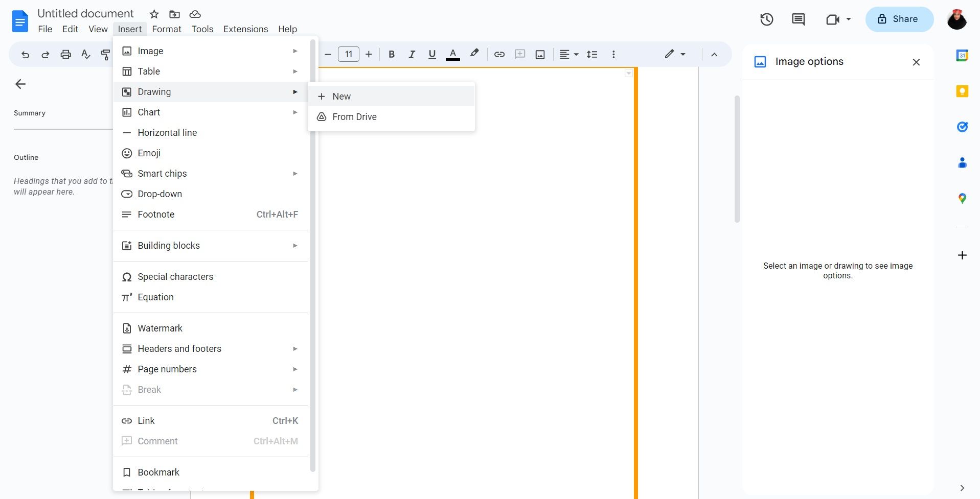
Task: Select the Undo icon
Action: click(25, 54)
